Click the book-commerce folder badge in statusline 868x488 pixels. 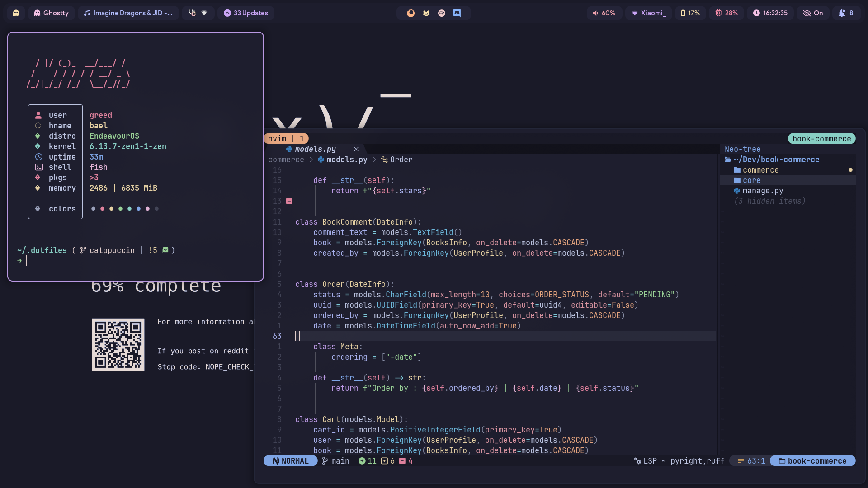point(812,461)
